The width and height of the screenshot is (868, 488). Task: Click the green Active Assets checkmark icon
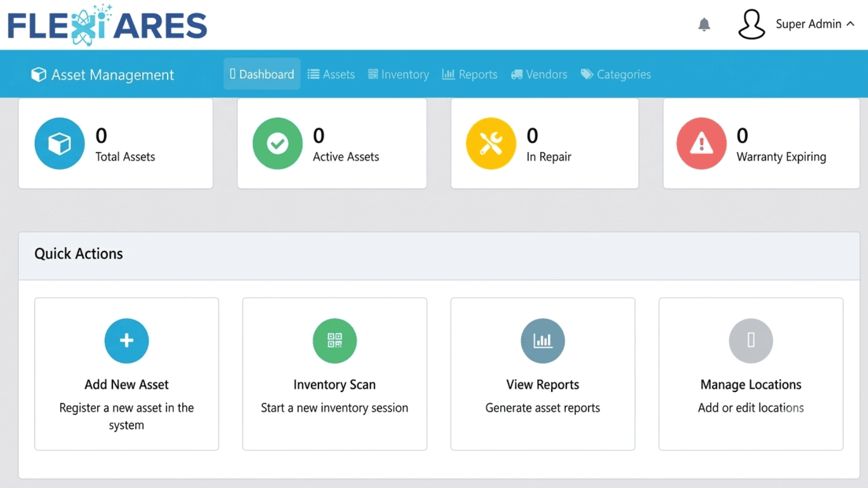click(278, 144)
